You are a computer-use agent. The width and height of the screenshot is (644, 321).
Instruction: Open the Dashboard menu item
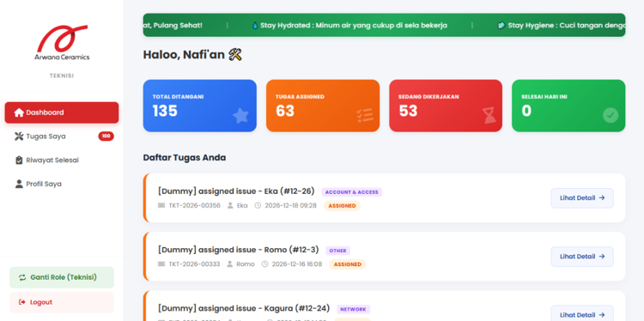point(62,112)
